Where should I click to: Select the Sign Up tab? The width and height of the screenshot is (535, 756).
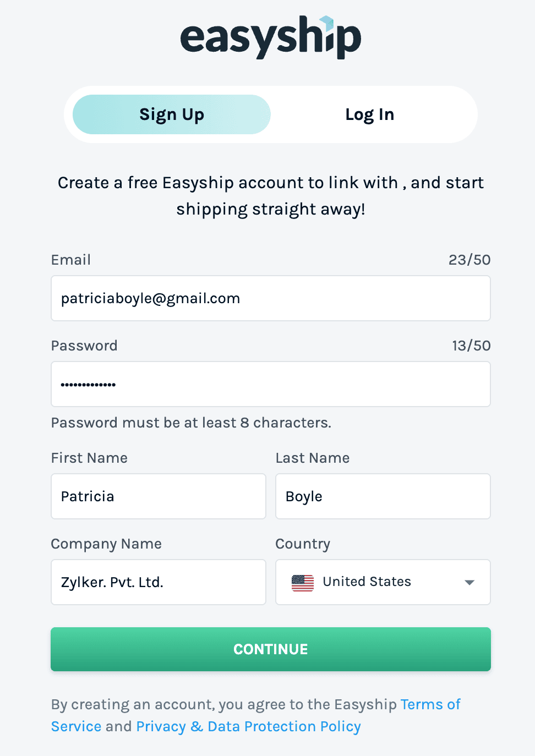(x=171, y=114)
